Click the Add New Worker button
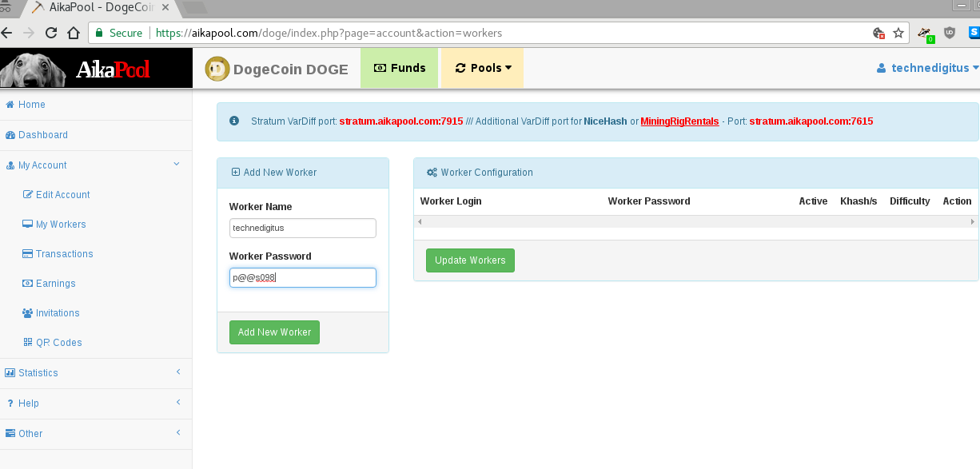 [274, 332]
